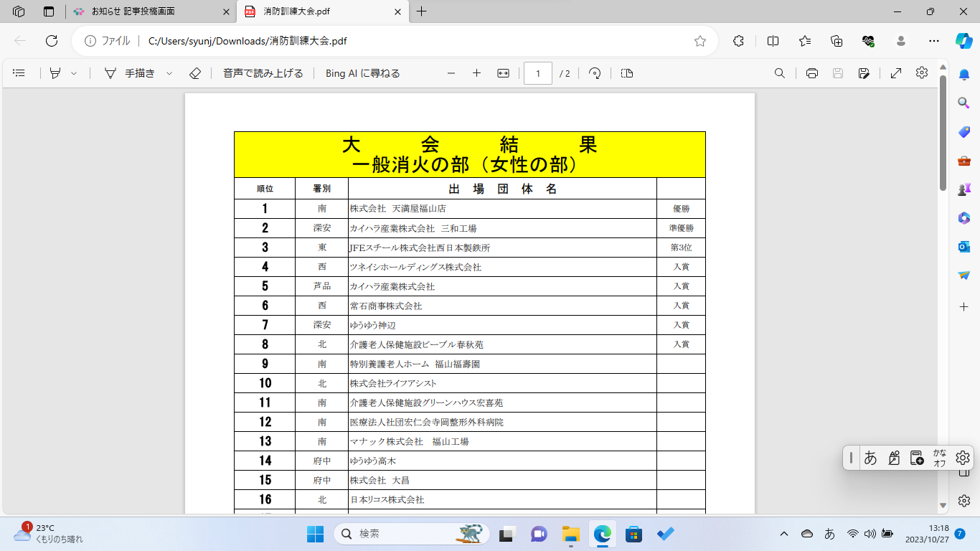Open browser essentials heart icon
Viewport: 980px width, 551px height.
(x=869, y=41)
